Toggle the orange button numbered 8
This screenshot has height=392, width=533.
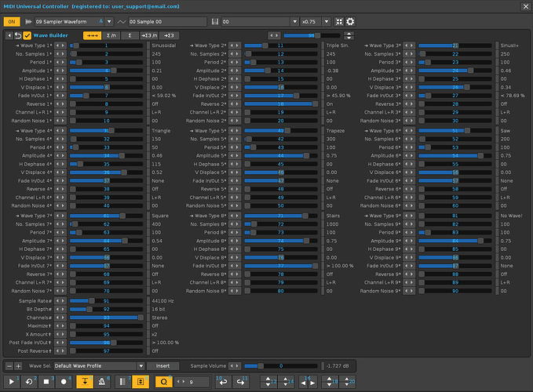point(141,382)
